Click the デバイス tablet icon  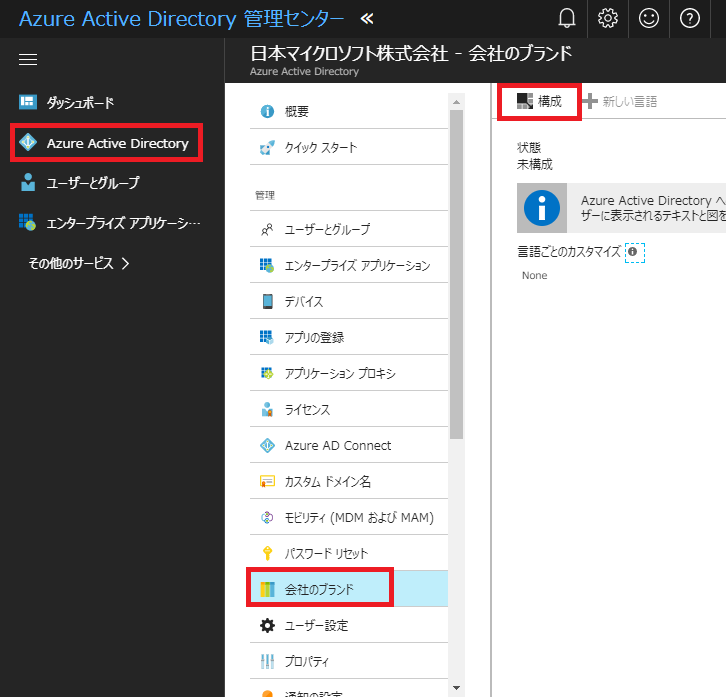(x=268, y=301)
